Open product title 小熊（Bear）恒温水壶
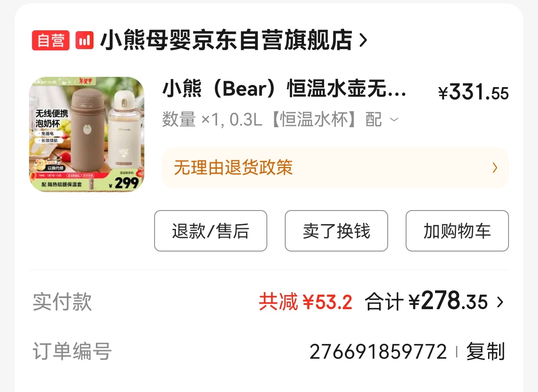Screen dimensions: 538x392 coord(284,89)
